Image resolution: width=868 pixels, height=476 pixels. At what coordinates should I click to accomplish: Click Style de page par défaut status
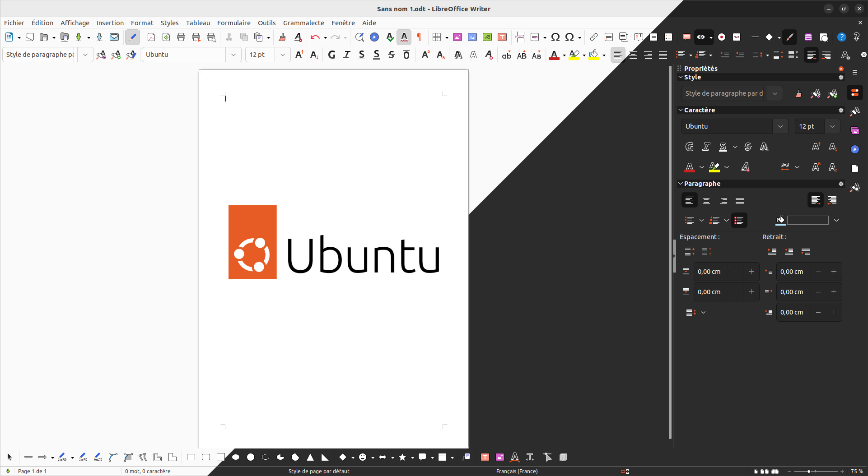click(x=319, y=471)
